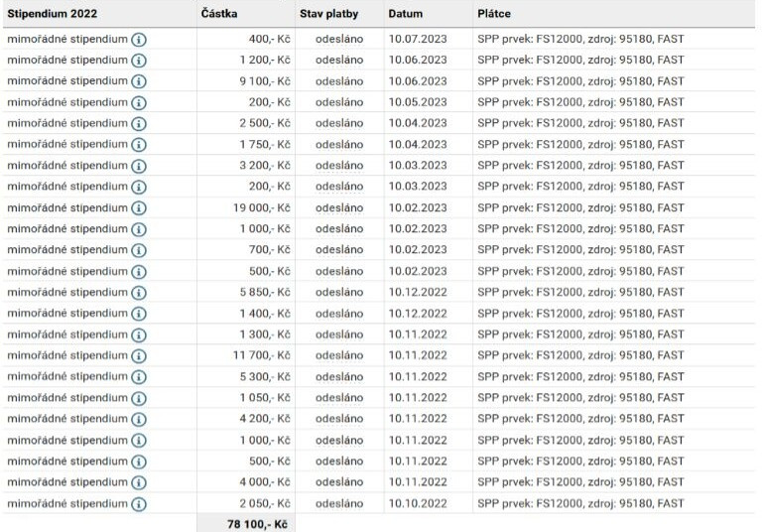Click mimořádné stipendium label in the 1 400,- Kč row
Screen dimensions: 763x532
click(67, 313)
